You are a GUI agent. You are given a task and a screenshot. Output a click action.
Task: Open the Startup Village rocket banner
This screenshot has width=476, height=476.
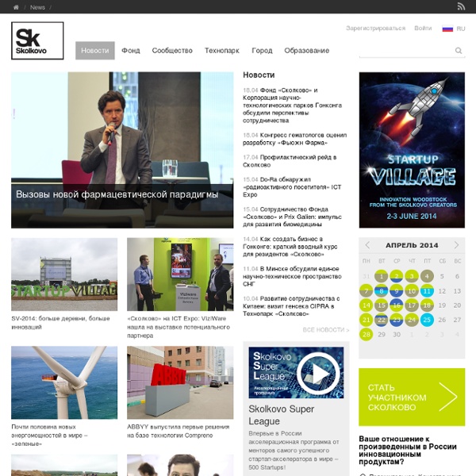pyautogui.click(x=412, y=150)
